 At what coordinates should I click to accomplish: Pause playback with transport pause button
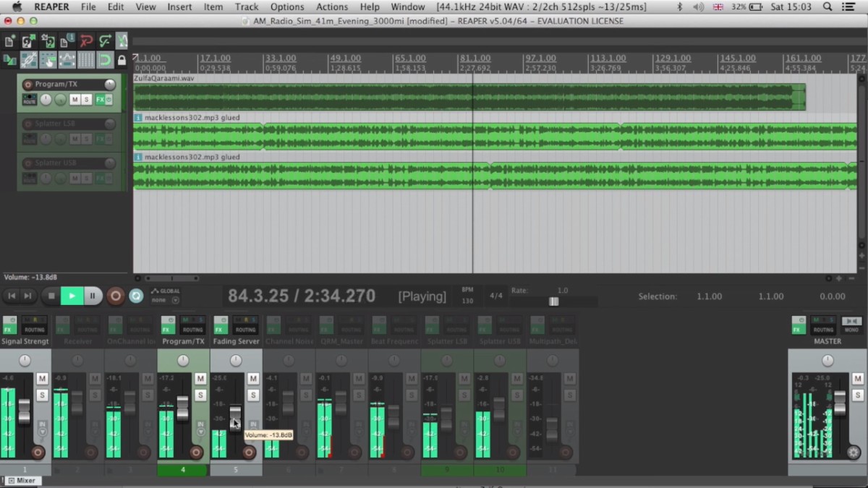pos(93,296)
